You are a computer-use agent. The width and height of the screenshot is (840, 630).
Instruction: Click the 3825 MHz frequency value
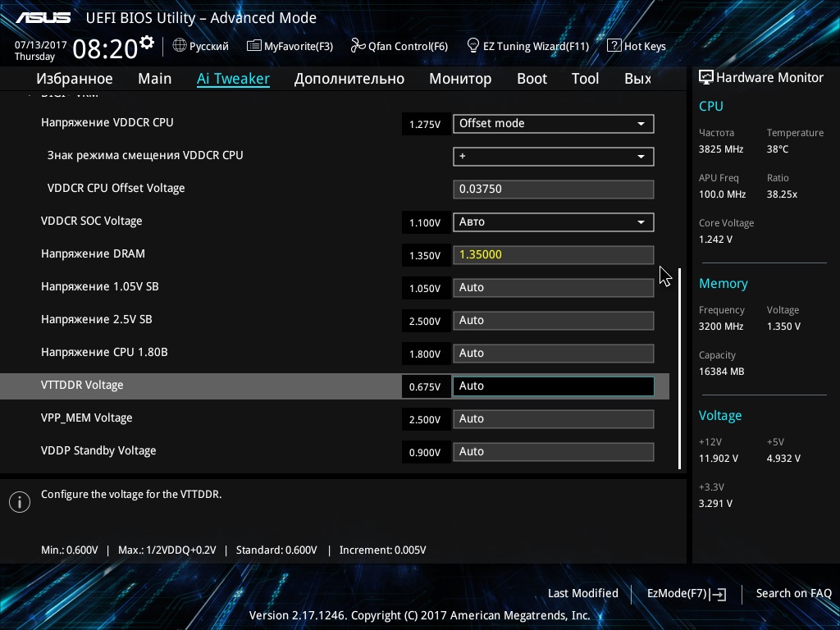pos(721,149)
